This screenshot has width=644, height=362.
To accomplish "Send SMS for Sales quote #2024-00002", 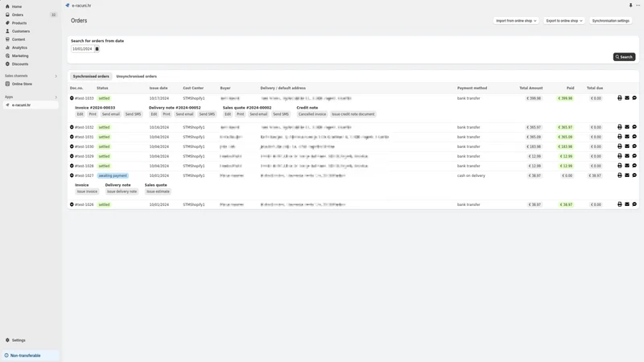I will (x=281, y=114).
